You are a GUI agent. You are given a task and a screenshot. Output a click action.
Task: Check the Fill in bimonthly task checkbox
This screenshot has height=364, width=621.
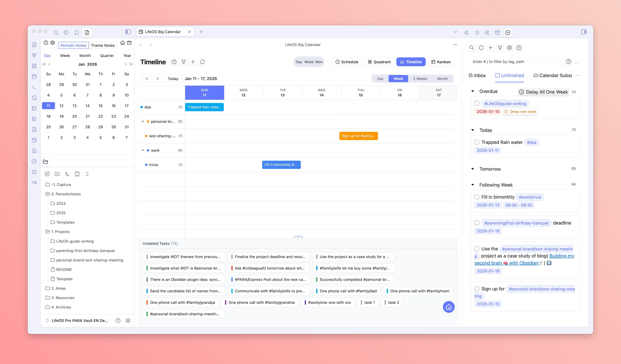tap(477, 197)
